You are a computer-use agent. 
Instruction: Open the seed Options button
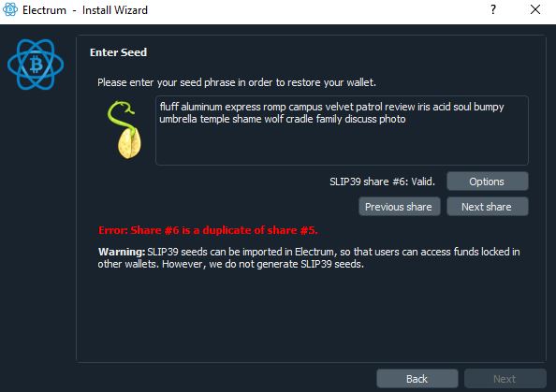coord(488,181)
